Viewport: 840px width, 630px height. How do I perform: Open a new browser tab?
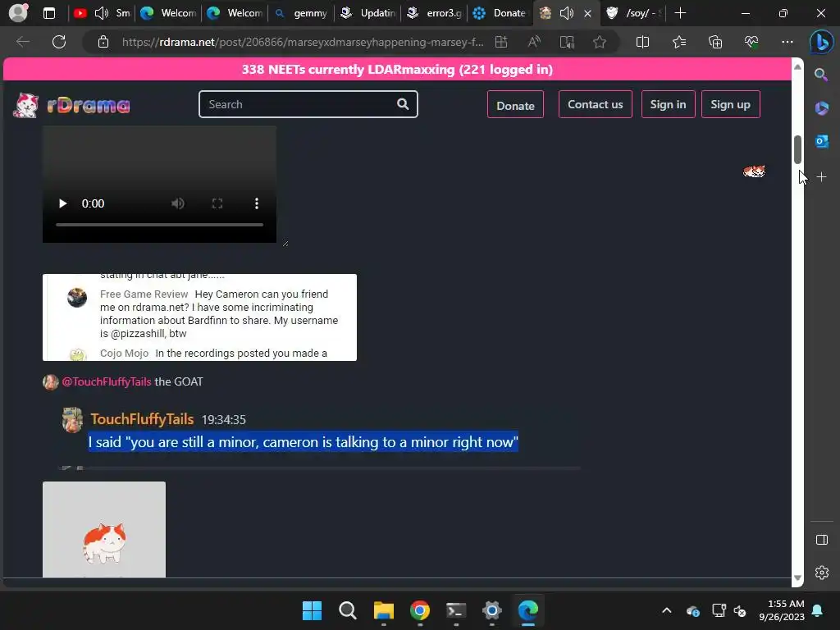click(680, 13)
